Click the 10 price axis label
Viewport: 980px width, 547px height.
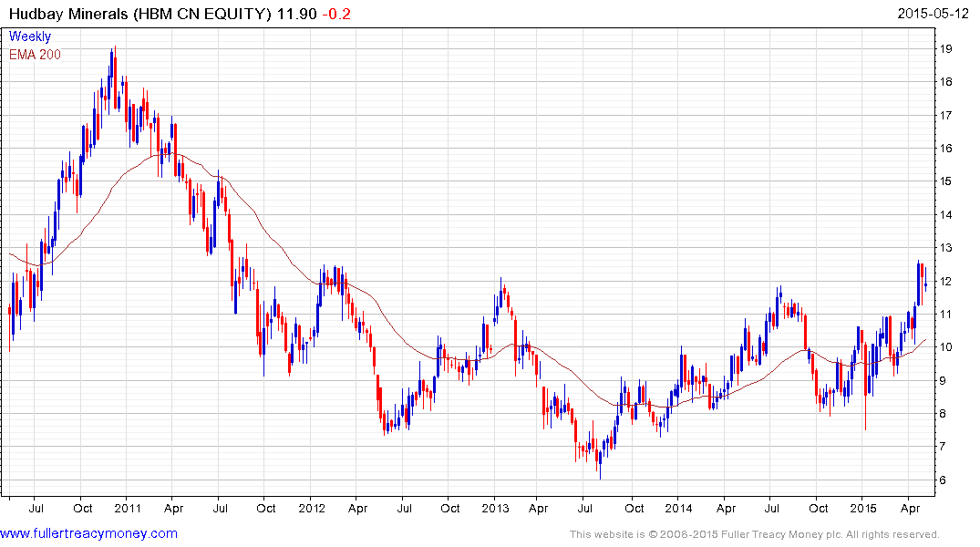945,347
